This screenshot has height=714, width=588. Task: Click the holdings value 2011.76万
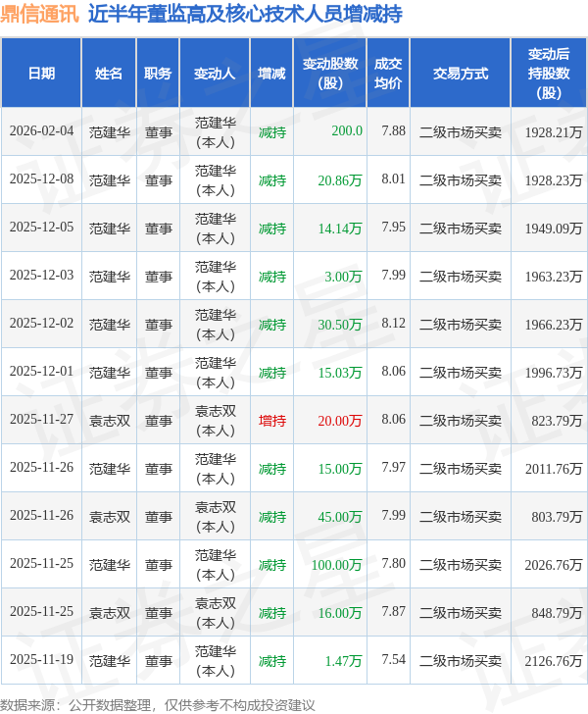pyautogui.click(x=554, y=469)
